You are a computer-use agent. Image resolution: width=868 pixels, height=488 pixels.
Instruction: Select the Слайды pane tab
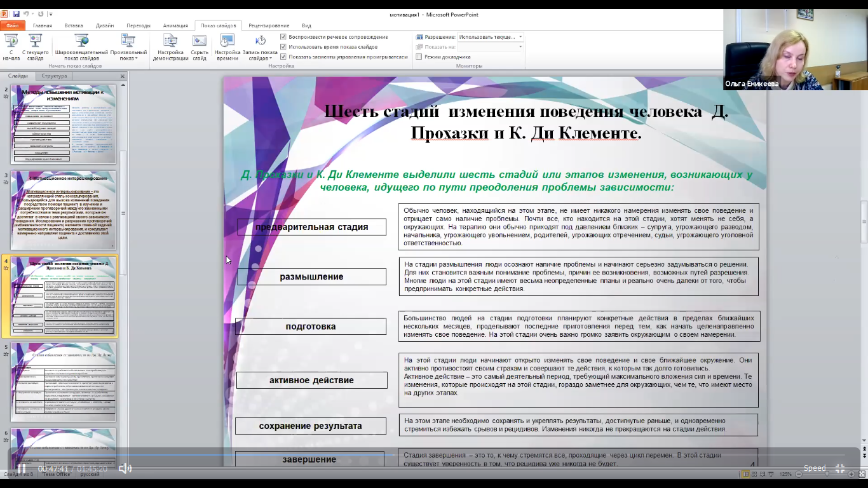click(18, 76)
